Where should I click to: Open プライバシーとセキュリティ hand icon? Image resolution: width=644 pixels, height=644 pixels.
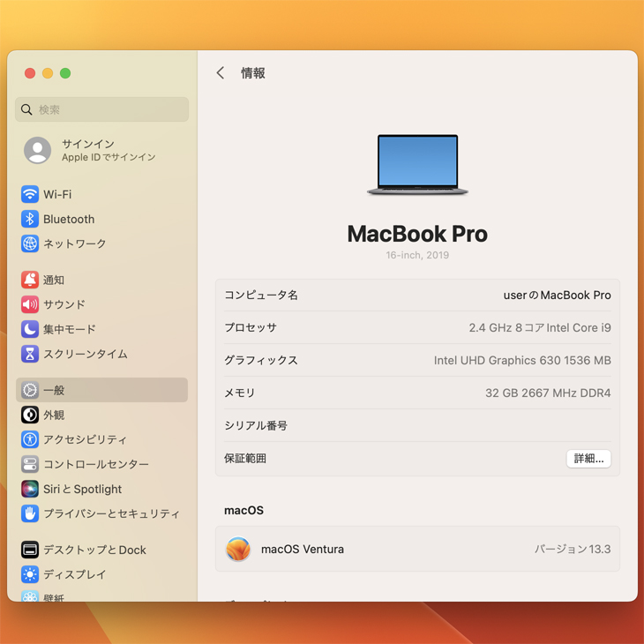(30, 513)
